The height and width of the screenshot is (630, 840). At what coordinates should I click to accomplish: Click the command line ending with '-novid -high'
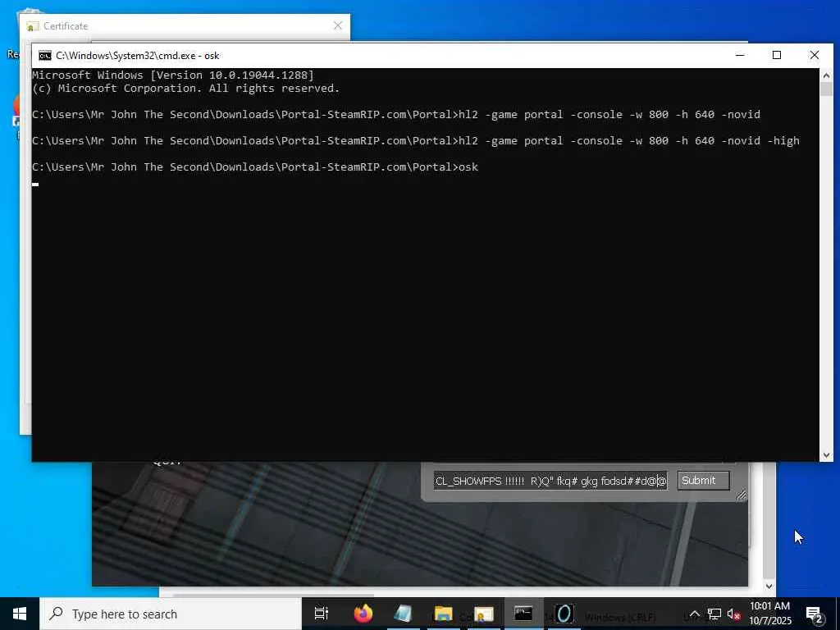(416, 141)
